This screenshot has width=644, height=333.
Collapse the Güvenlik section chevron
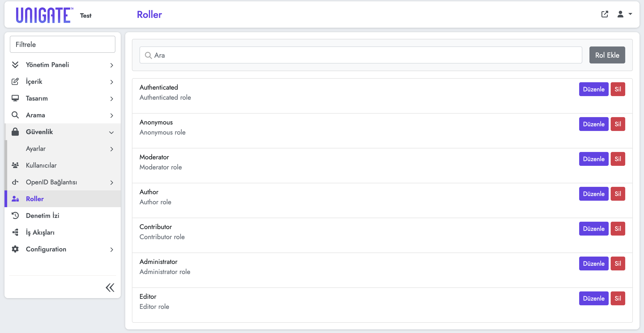coord(112,132)
